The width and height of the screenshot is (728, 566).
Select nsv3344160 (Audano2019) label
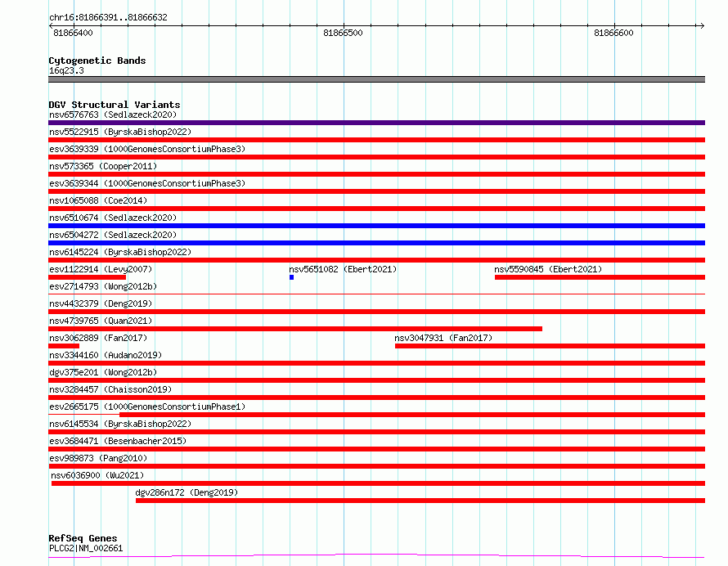tap(106, 355)
